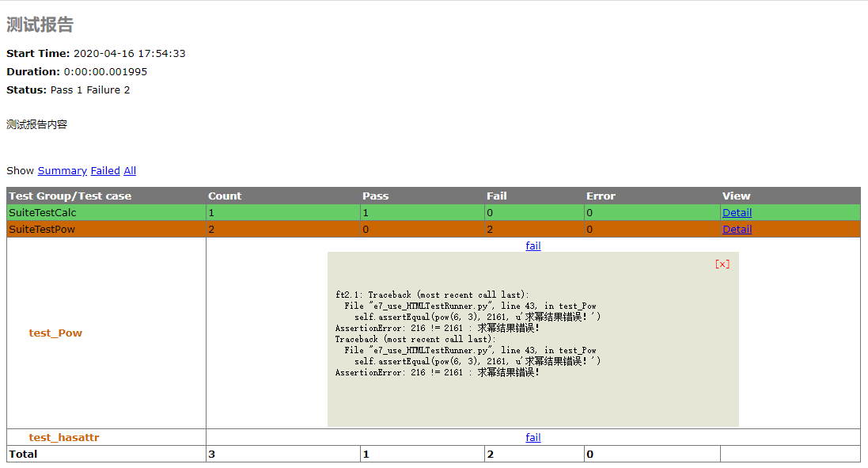Show All test cases link
Viewport: 868px width, 468px height.
130,170
